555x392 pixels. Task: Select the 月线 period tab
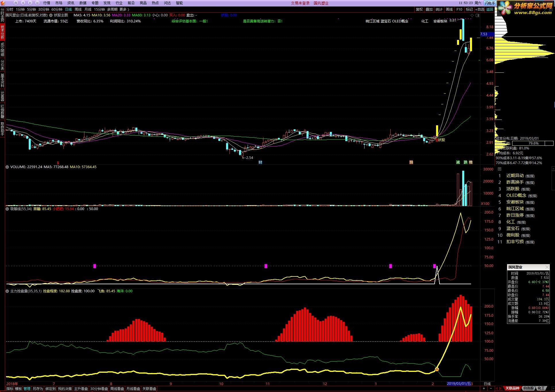tap(88, 9)
